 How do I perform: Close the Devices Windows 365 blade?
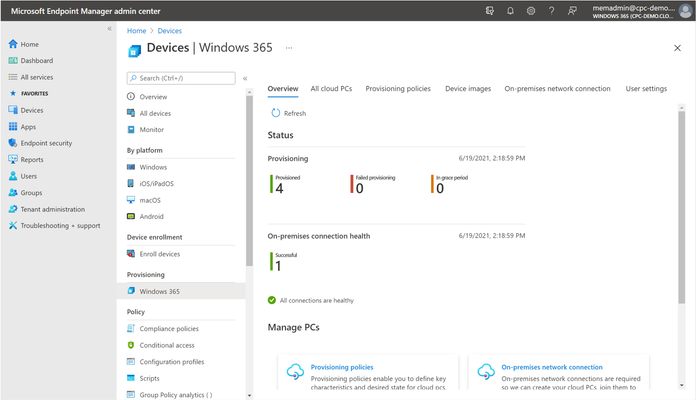click(677, 48)
